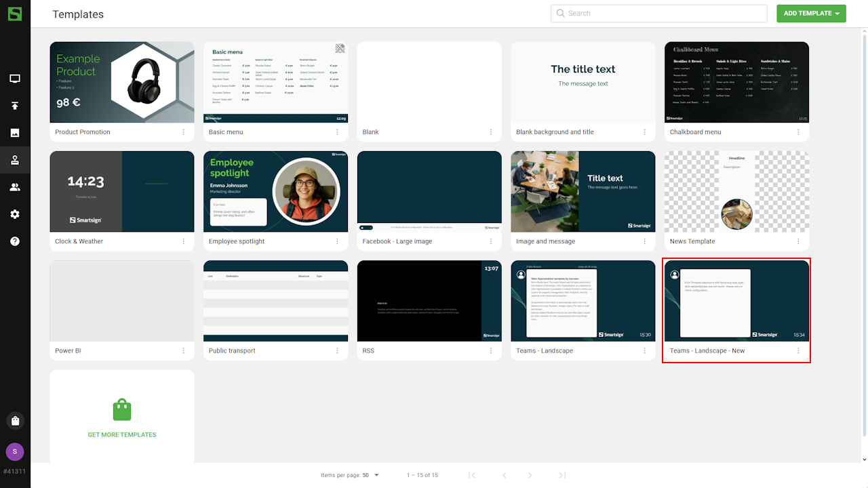The width and height of the screenshot is (868, 488).
Task: Open the marketplace shopping bag sidebar icon
Action: click(x=15, y=420)
